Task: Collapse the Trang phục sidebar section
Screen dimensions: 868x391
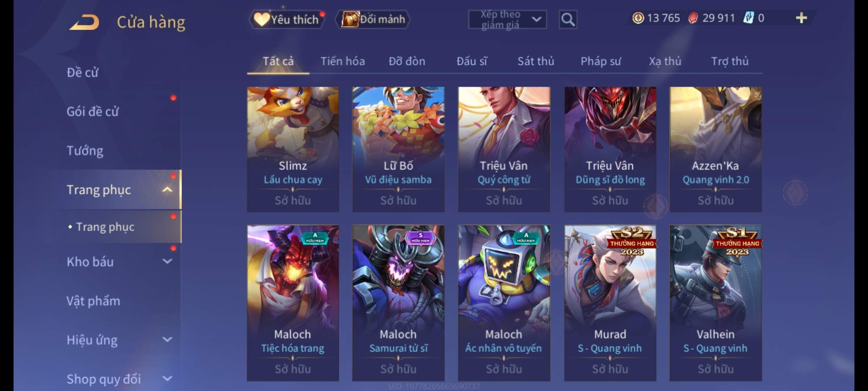Action: coord(167,189)
